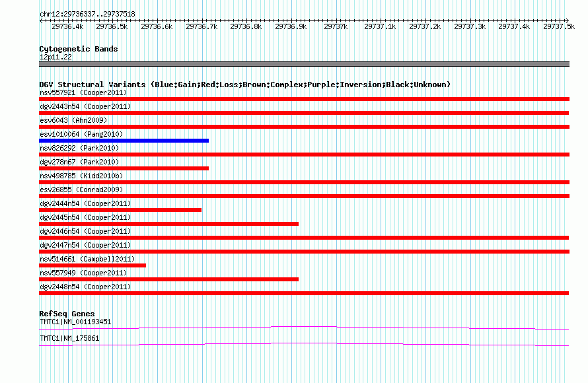Click the dgv278n67 (Park2010) label
The width and height of the screenshot is (588, 383).
click(79, 162)
